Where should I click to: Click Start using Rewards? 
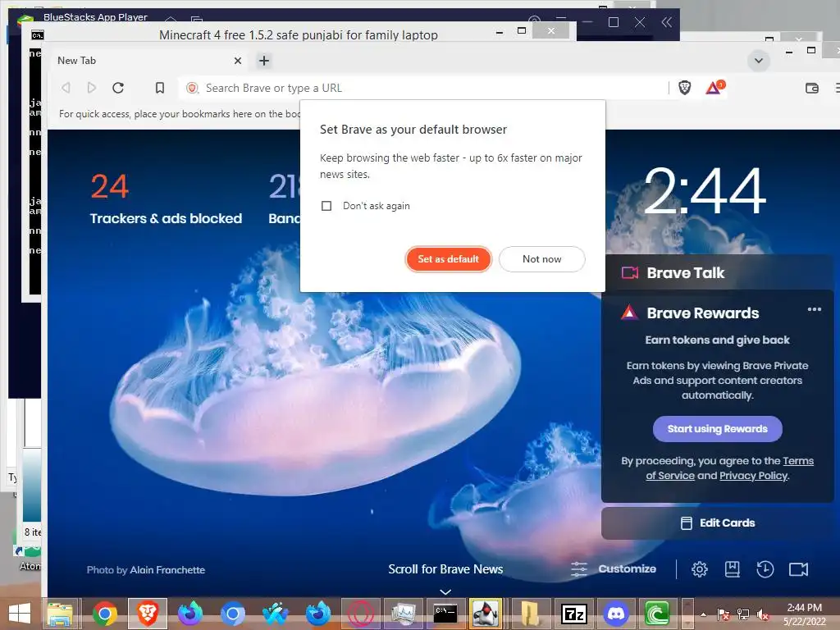coord(717,428)
